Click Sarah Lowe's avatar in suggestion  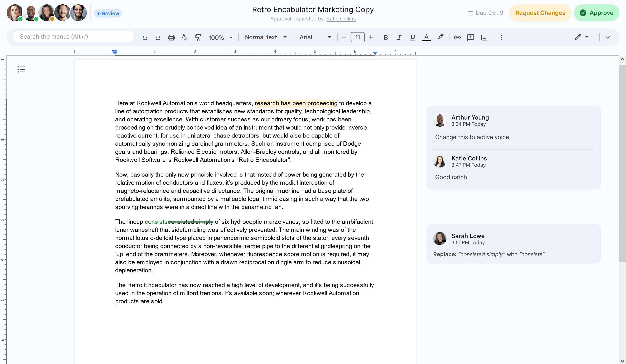pyautogui.click(x=440, y=239)
